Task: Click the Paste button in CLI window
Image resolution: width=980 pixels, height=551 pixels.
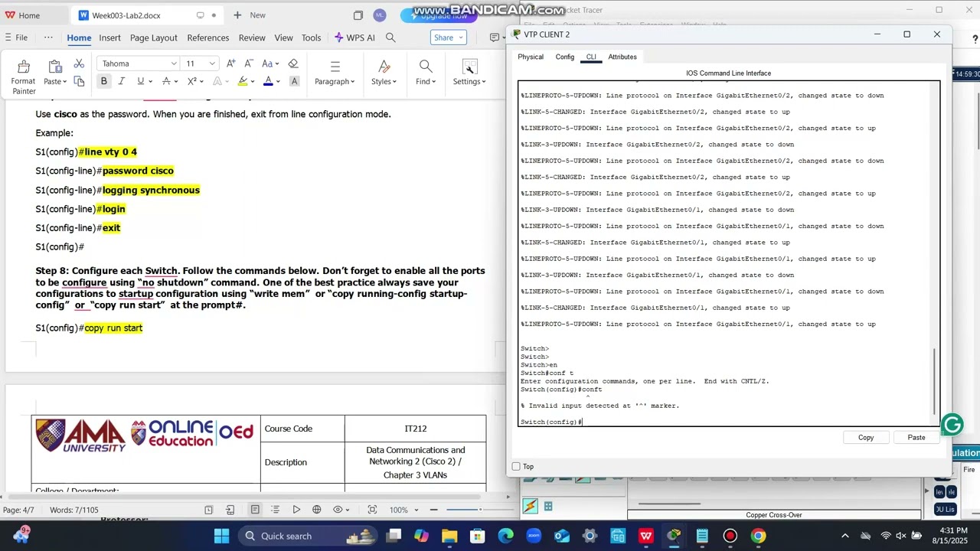Action: point(916,437)
